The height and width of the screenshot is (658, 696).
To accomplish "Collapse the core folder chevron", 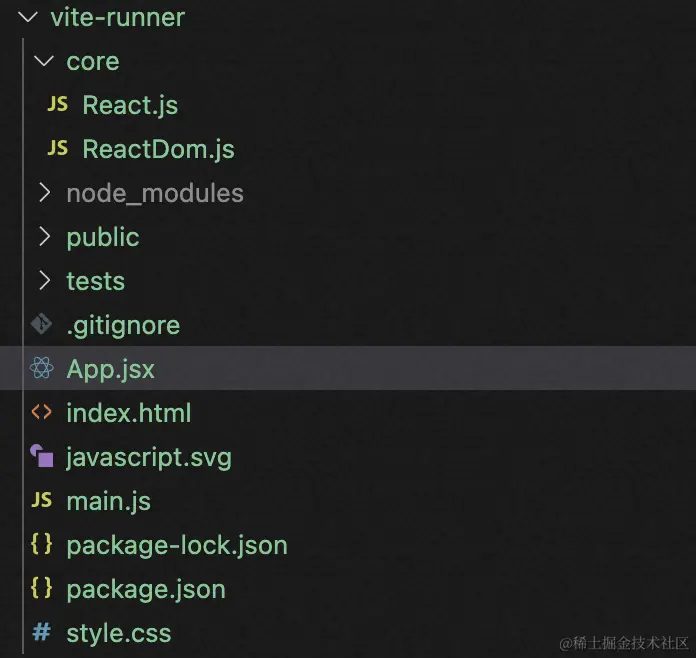I will point(44,61).
